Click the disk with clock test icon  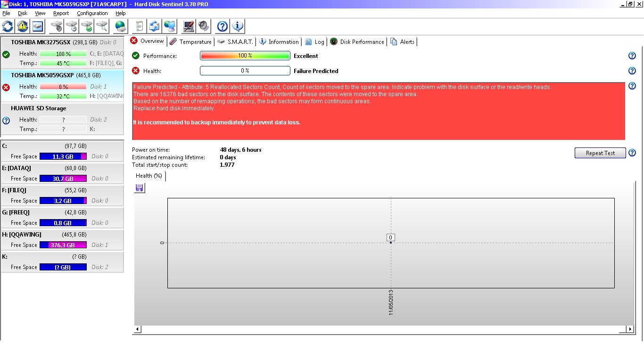(x=72, y=26)
